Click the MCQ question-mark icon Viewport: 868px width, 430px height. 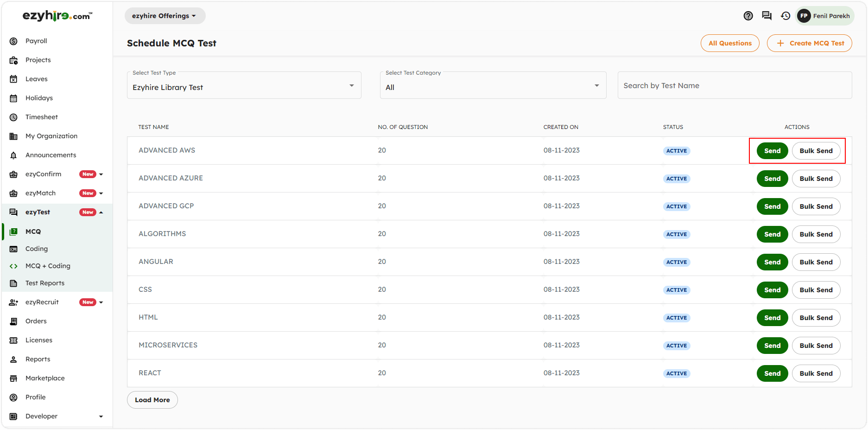(x=13, y=231)
